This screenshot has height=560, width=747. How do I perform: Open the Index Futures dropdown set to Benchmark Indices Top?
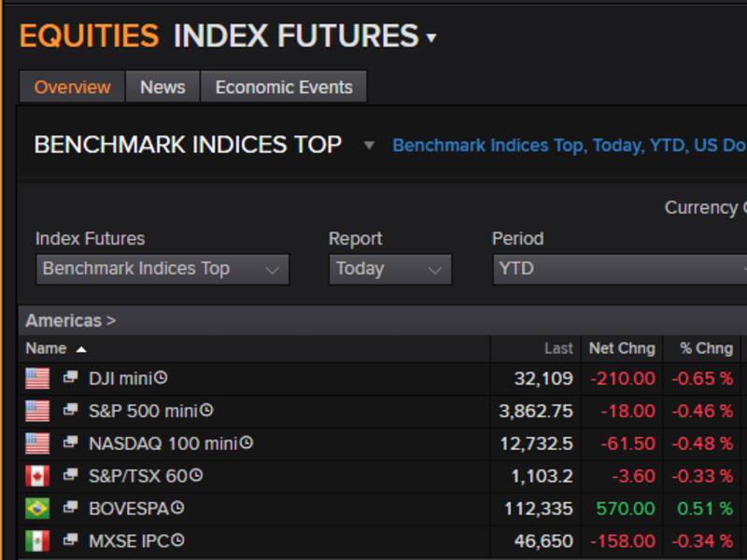tap(162, 269)
